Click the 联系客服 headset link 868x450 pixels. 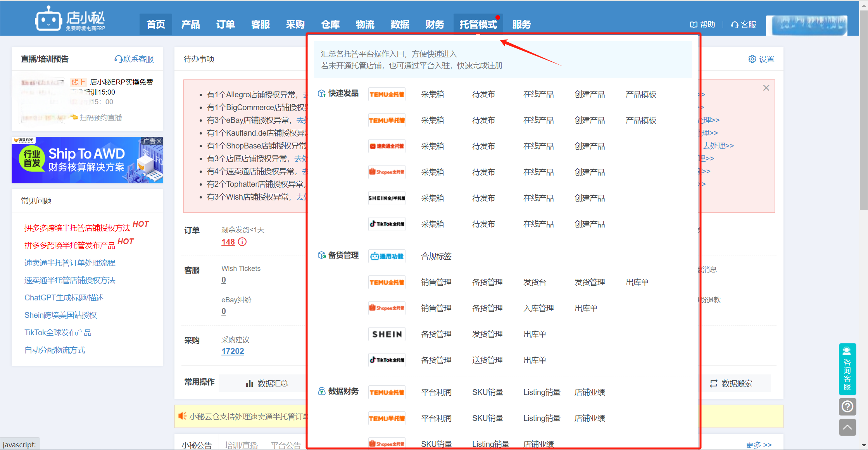[x=134, y=59]
